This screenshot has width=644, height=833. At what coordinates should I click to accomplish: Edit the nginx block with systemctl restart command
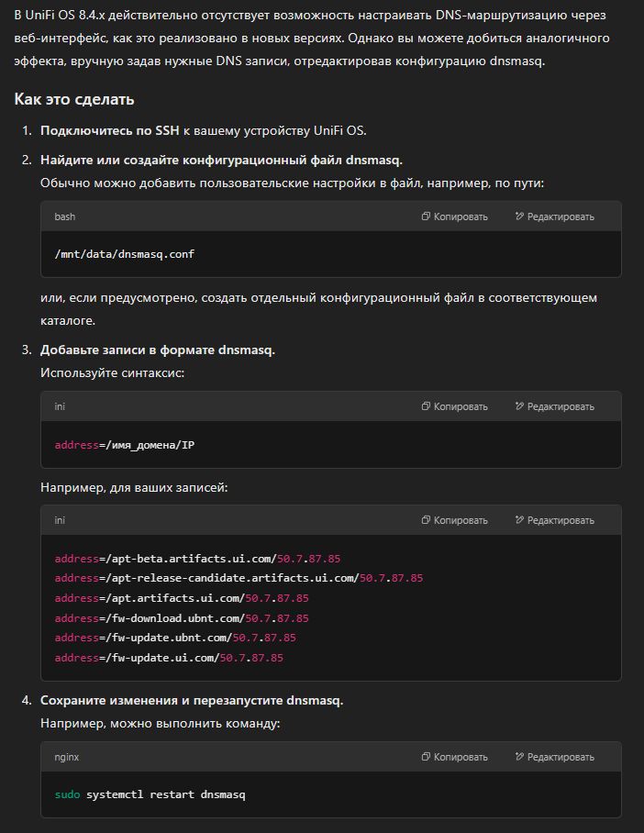[555, 757]
